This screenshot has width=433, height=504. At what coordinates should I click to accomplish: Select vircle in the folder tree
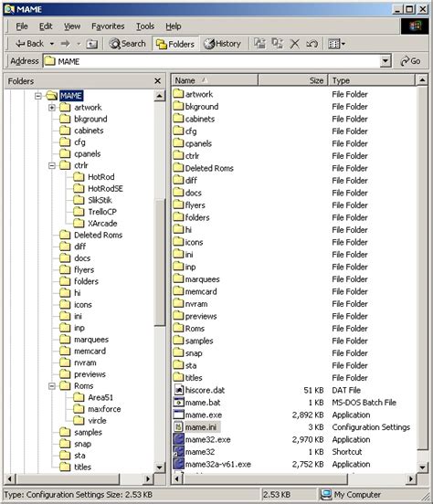tap(97, 420)
